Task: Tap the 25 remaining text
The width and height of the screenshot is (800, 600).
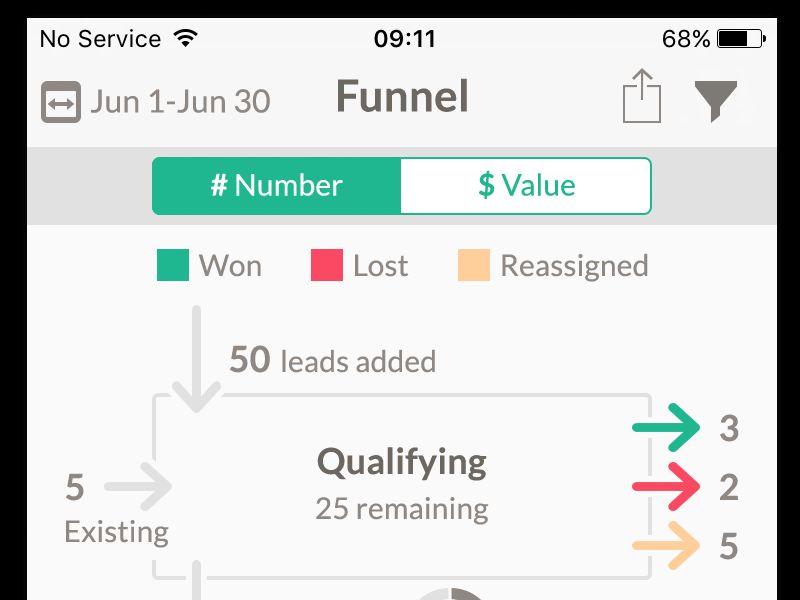Action: [401, 508]
